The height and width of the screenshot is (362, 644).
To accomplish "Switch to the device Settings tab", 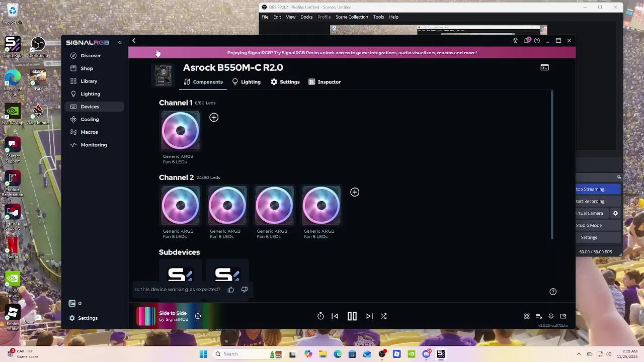I will coord(285,82).
